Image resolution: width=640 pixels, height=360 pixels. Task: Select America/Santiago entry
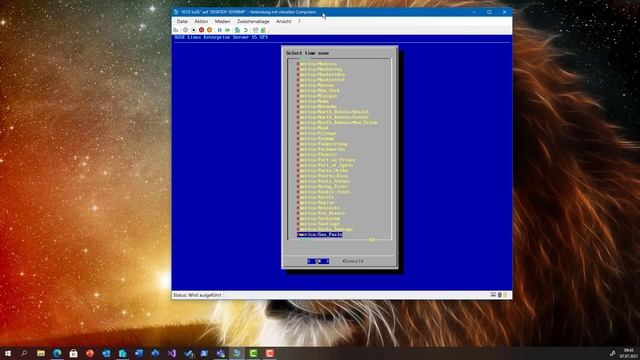(x=318, y=224)
